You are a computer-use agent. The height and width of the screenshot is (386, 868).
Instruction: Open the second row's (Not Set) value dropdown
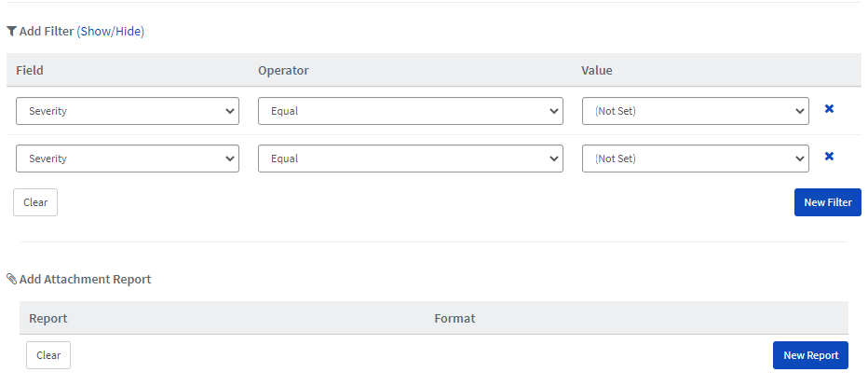696,159
